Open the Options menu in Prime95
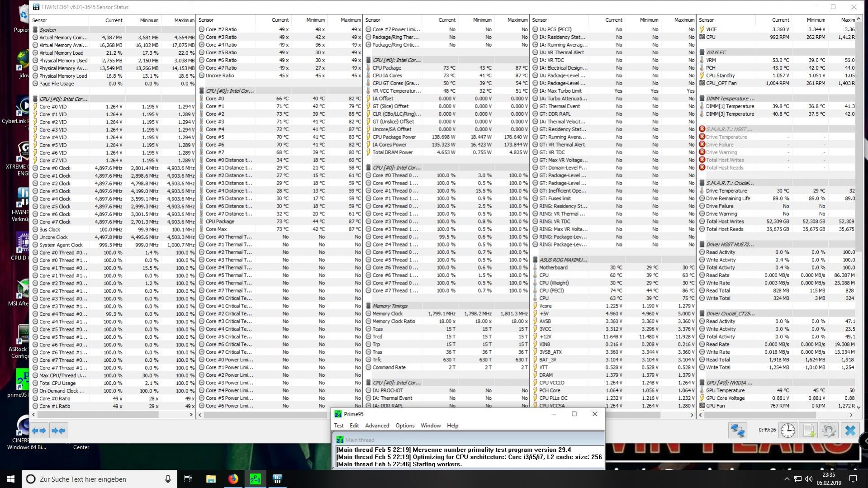 tap(405, 426)
